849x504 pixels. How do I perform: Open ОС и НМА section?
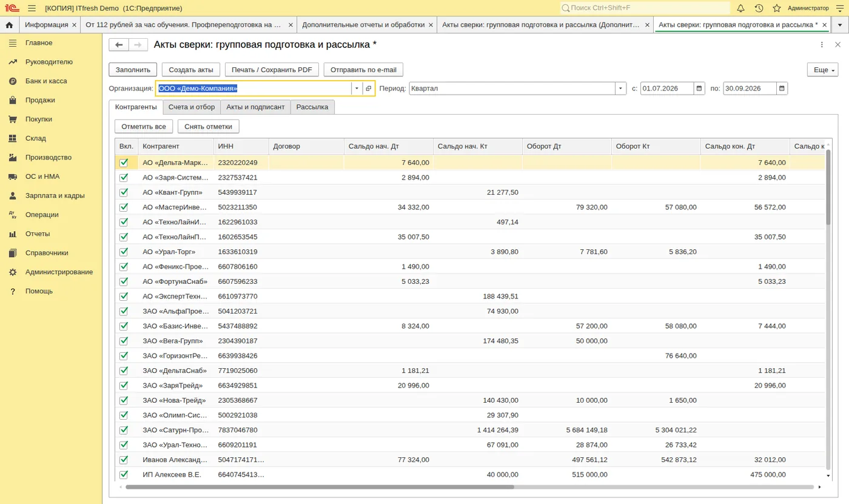[x=42, y=176]
